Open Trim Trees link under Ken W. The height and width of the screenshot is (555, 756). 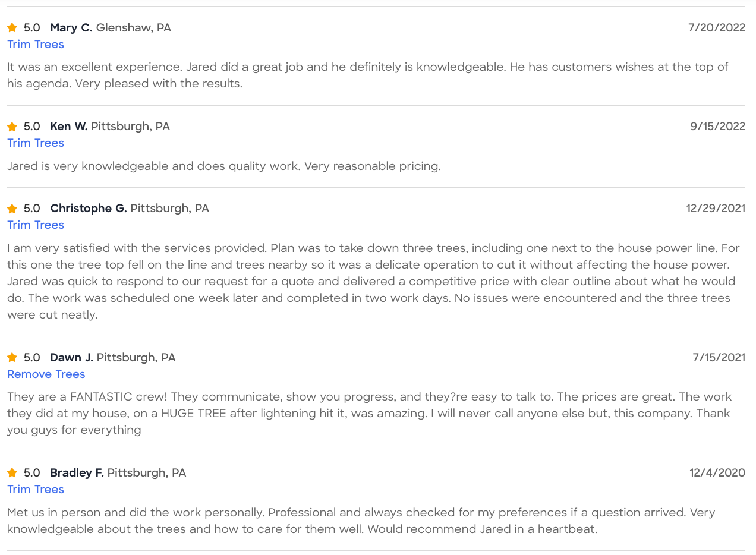(x=36, y=143)
